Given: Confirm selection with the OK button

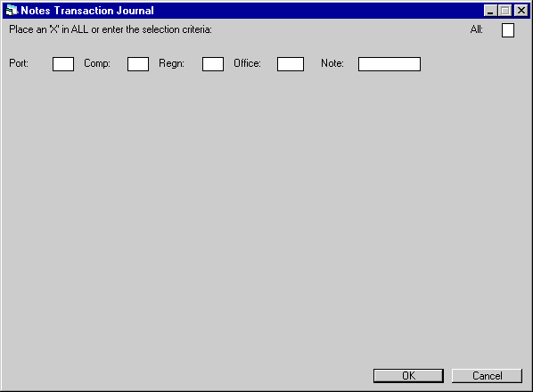Looking at the screenshot, I should 408,376.
